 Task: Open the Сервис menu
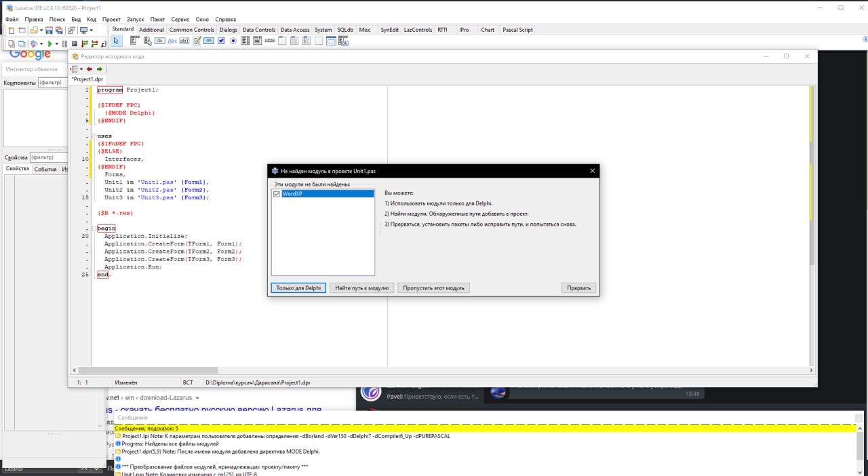point(180,20)
